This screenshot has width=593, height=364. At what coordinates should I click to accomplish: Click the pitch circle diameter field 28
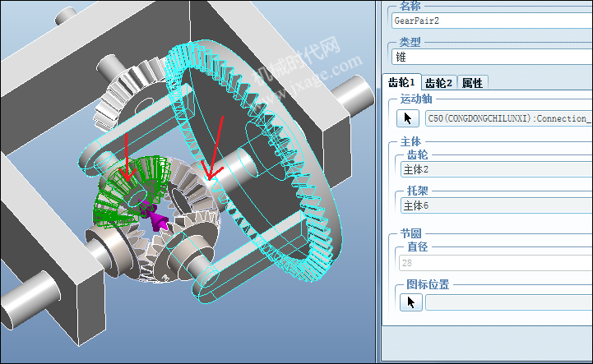coord(496,263)
